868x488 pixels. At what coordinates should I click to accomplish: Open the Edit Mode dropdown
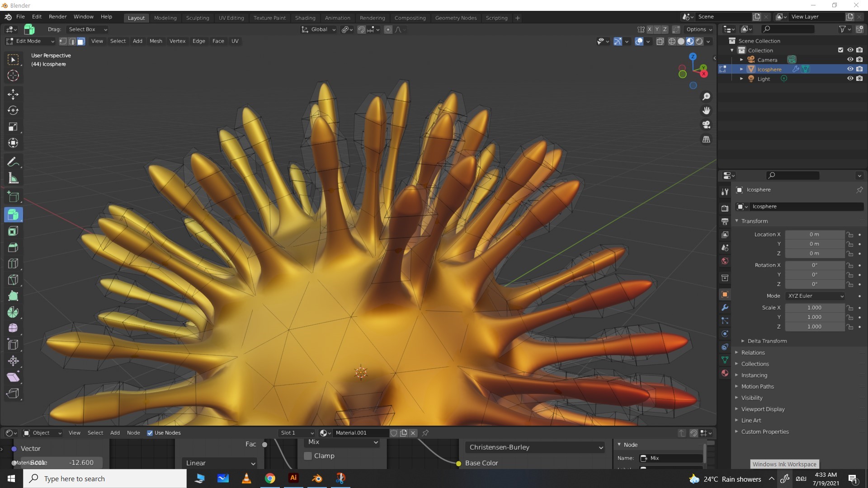30,41
